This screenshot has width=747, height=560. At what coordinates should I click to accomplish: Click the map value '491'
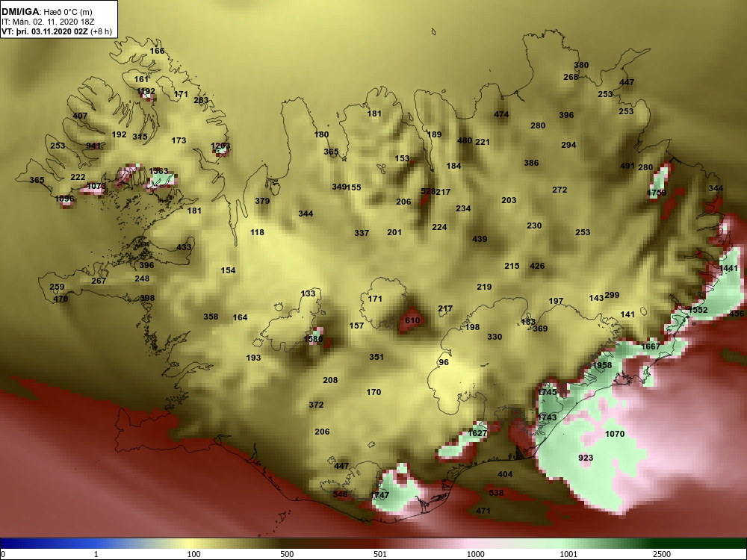point(627,166)
